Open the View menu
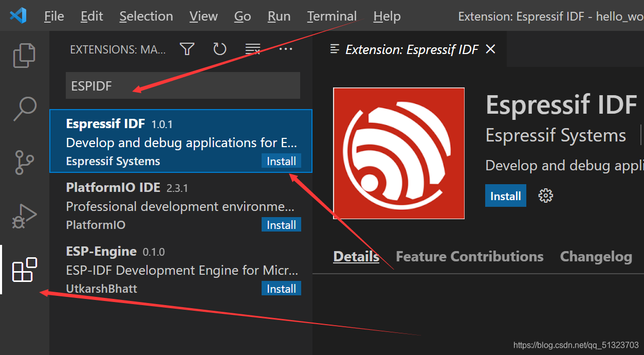 pos(204,16)
